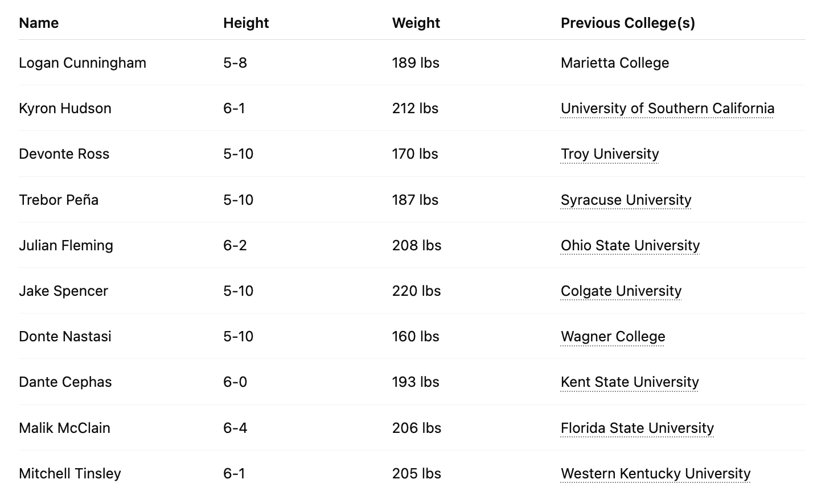The image size is (813, 504).
Task: Select the Kyron Hudson name cell
Action: click(65, 109)
